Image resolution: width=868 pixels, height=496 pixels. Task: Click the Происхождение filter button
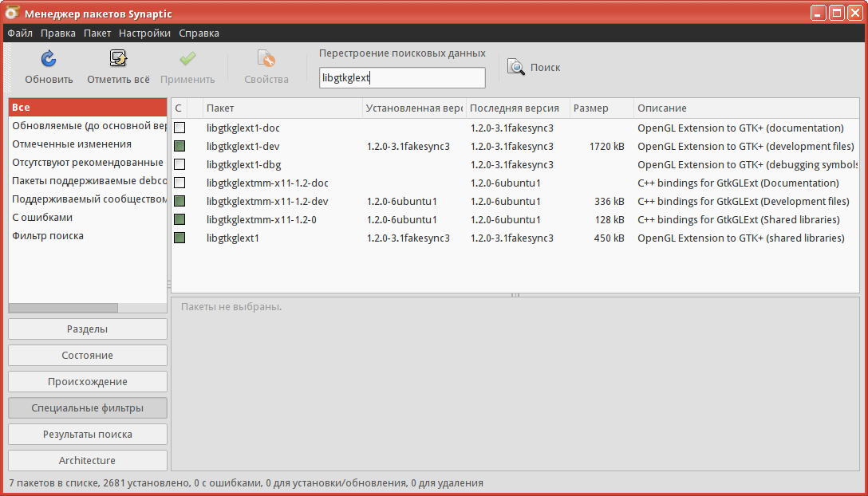click(88, 381)
